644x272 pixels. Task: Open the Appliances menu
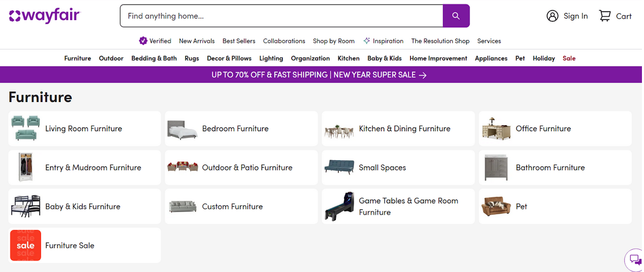tap(491, 58)
